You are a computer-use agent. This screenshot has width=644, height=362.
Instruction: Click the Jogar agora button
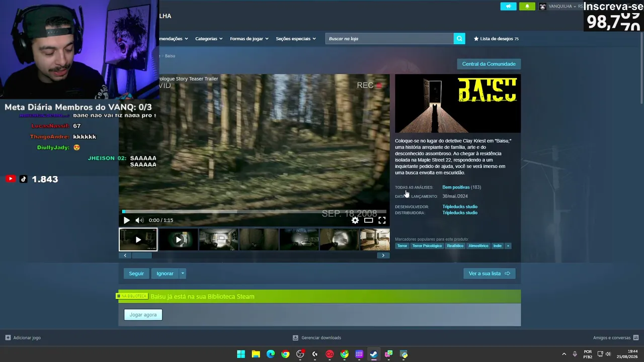[x=143, y=315]
